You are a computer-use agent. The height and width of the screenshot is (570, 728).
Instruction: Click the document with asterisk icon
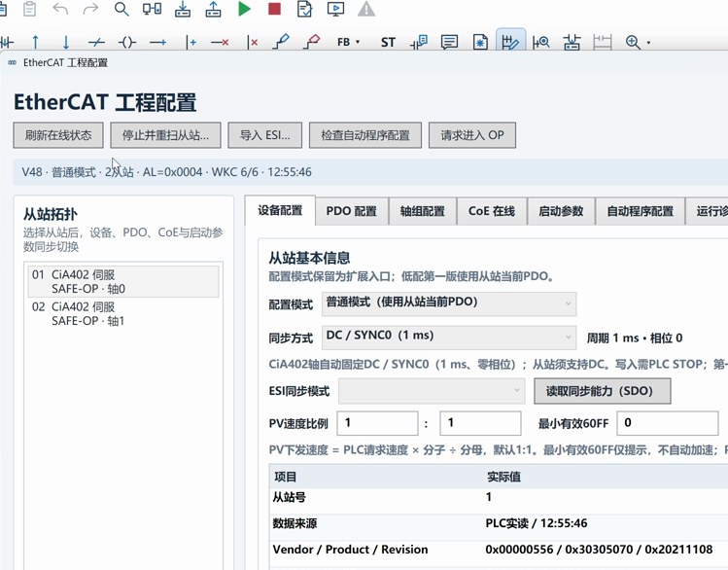pos(480,42)
